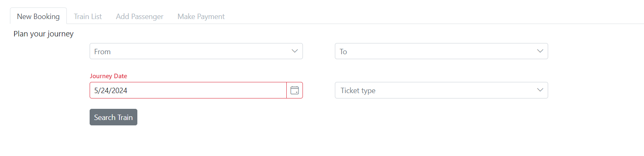Viewport: 644px width, 156px height.
Task: Click the Search Train button
Action: tap(113, 117)
